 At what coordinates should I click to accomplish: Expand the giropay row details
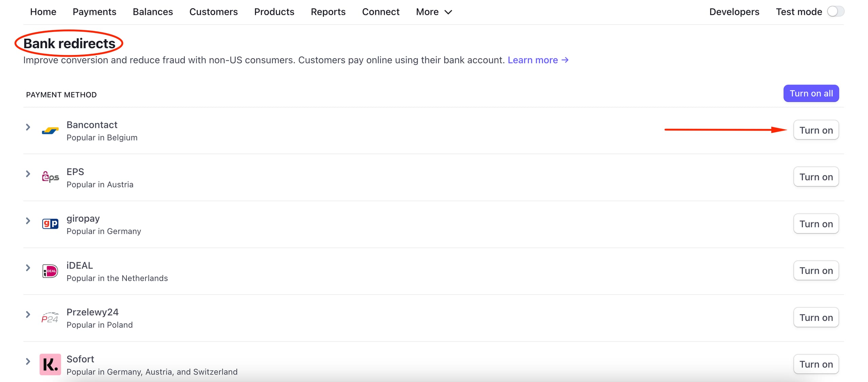pos(28,221)
